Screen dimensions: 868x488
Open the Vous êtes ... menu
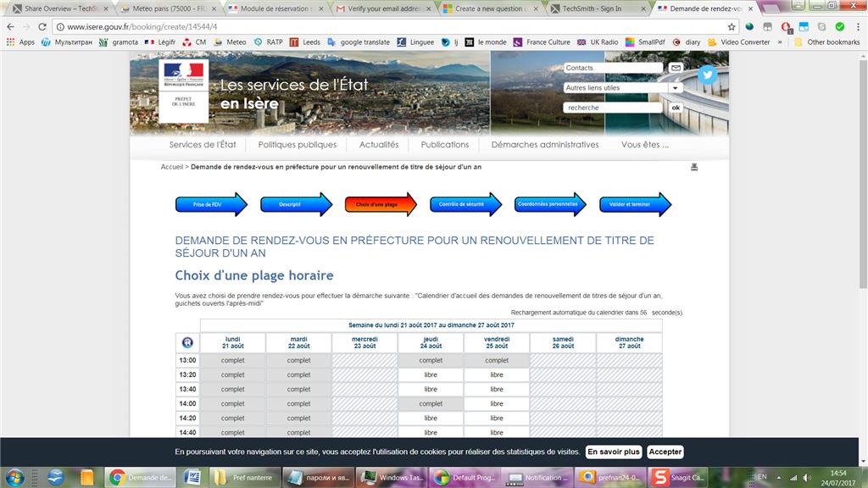[645, 144]
